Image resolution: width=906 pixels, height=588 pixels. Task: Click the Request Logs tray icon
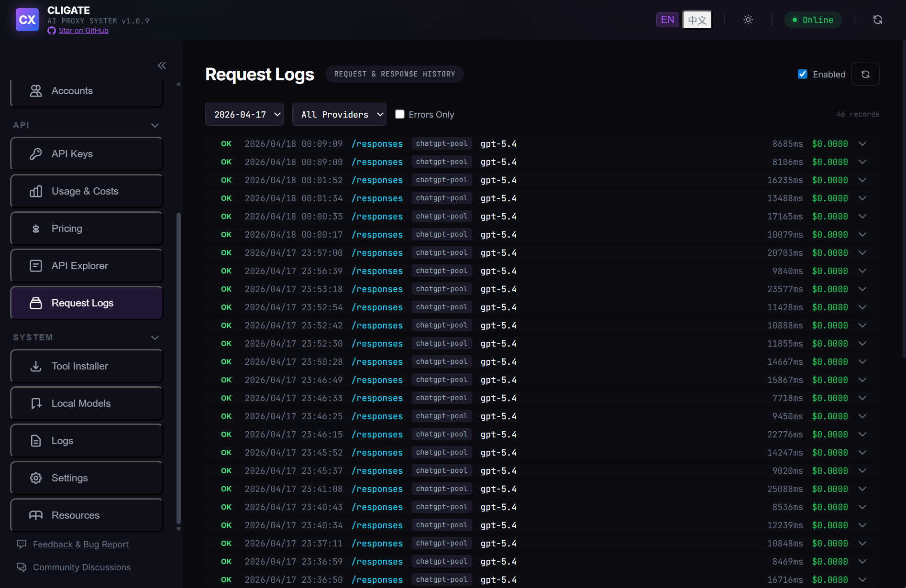[36, 303]
